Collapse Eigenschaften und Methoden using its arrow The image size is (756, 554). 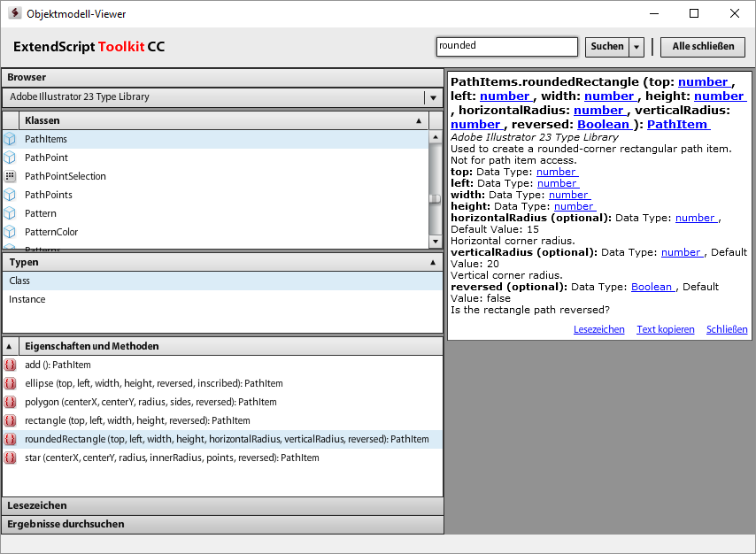click(9, 346)
